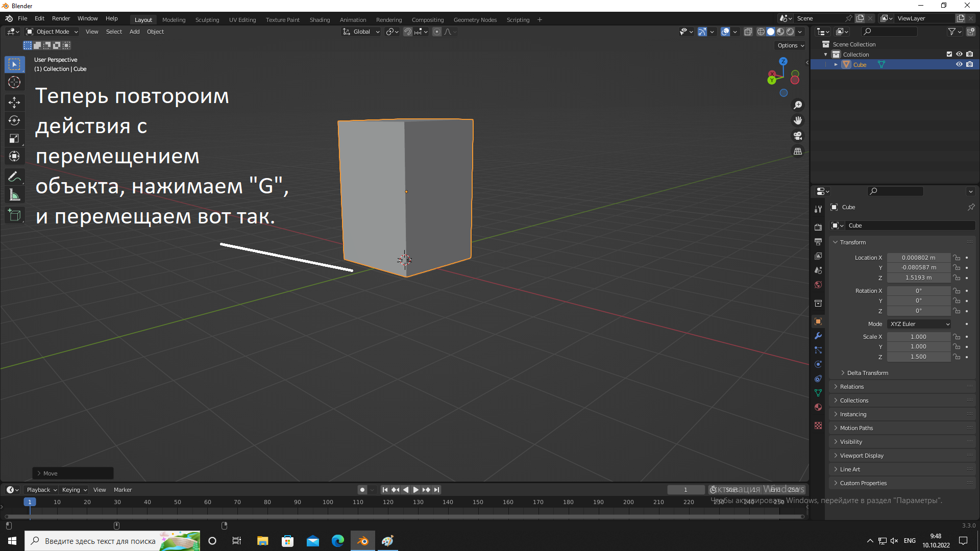Image resolution: width=980 pixels, height=551 pixels.
Task: Open the Add menu in viewport header
Action: [134, 32]
